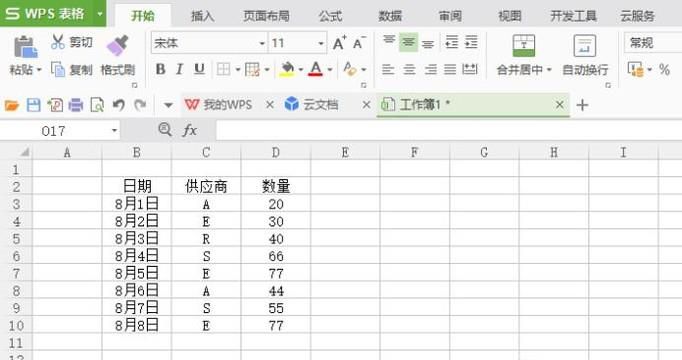This screenshot has height=360, width=682.
Task: Save the workbook with the disk icon
Action: (x=33, y=105)
